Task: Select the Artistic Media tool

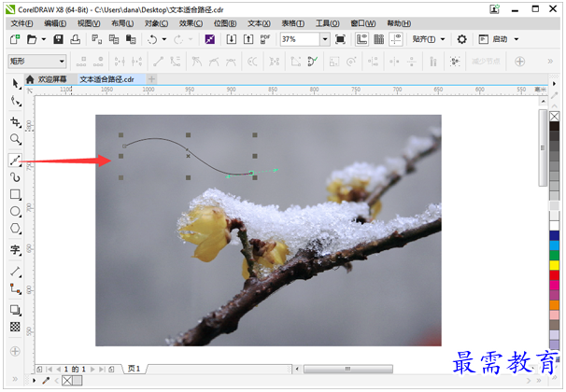Action: click(x=15, y=177)
